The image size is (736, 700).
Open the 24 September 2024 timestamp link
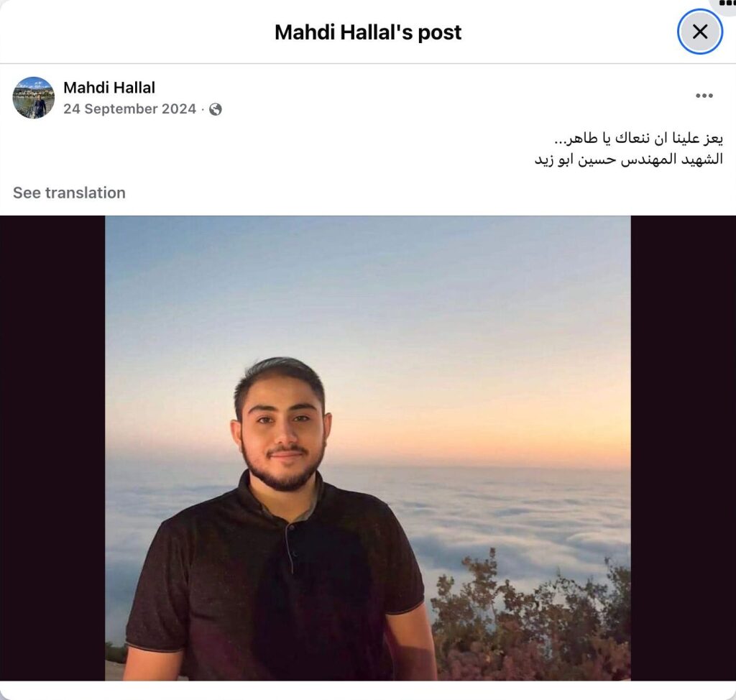coord(129,109)
